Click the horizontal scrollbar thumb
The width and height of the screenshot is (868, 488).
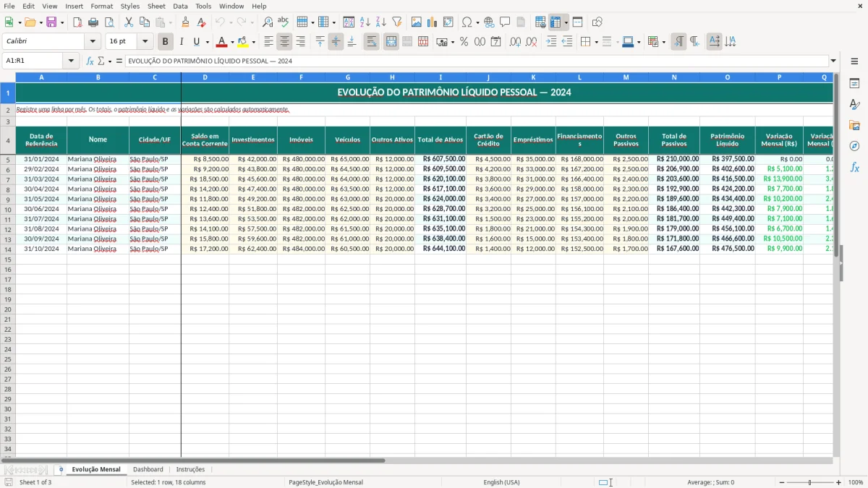click(193, 460)
